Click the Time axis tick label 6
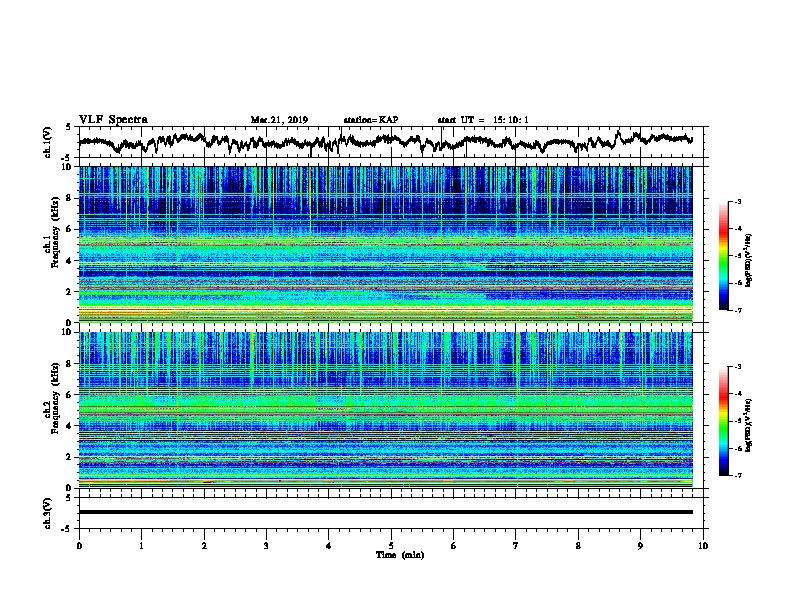792x612 pixels. tap(454, 546)
